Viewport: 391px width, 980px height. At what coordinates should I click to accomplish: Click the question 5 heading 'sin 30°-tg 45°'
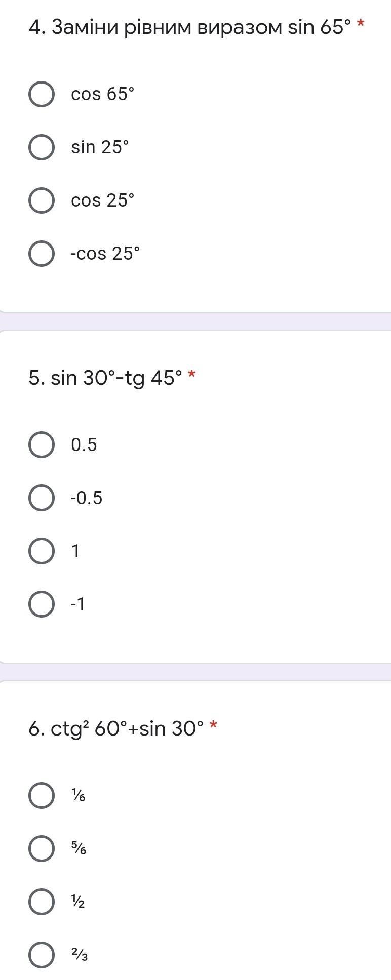[105, 378]
